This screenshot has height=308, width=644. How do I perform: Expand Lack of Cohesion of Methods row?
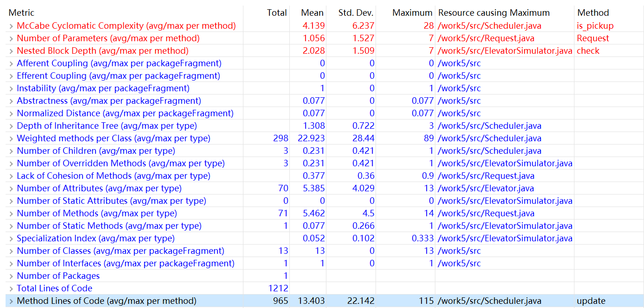11,176
